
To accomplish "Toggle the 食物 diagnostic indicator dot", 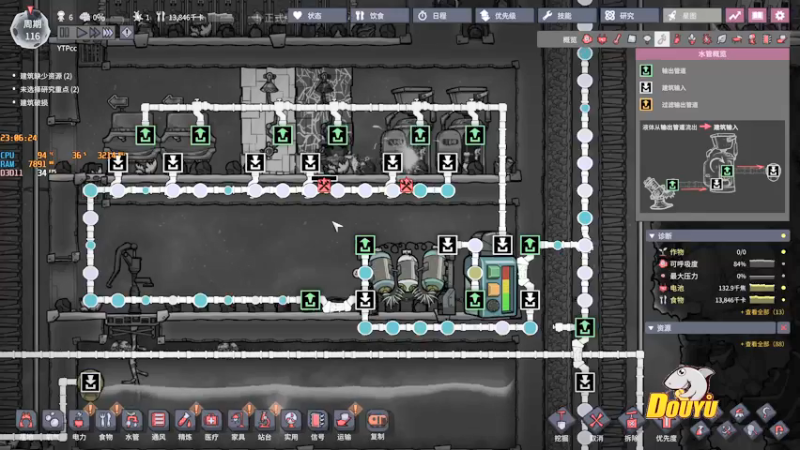I will 783,300.
